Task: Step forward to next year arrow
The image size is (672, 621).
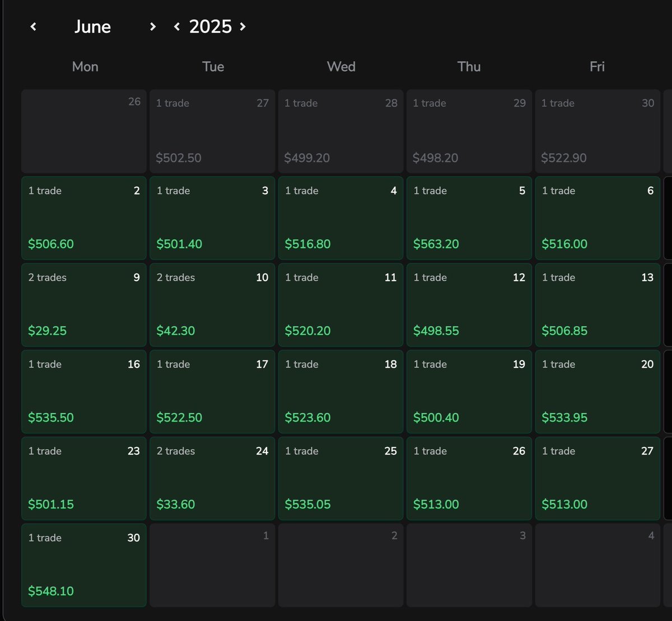Action: click(x=242, y=26)
